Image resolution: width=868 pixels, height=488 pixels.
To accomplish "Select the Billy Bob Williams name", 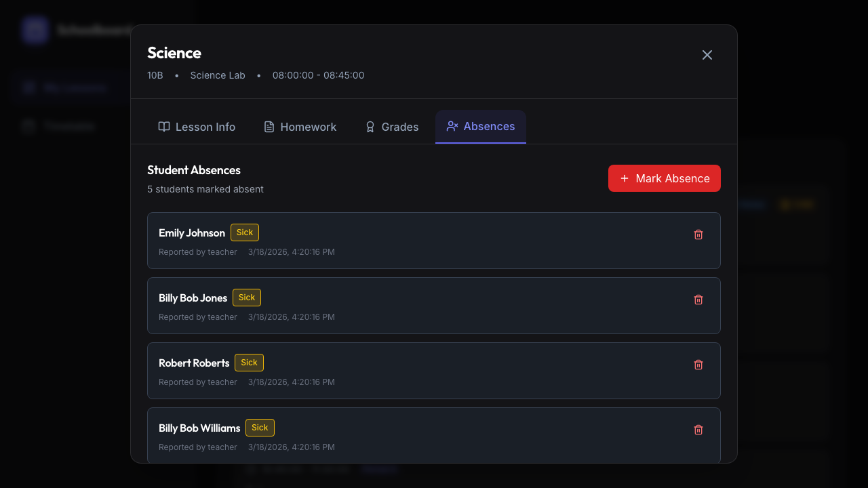I will tap(199, 428).
